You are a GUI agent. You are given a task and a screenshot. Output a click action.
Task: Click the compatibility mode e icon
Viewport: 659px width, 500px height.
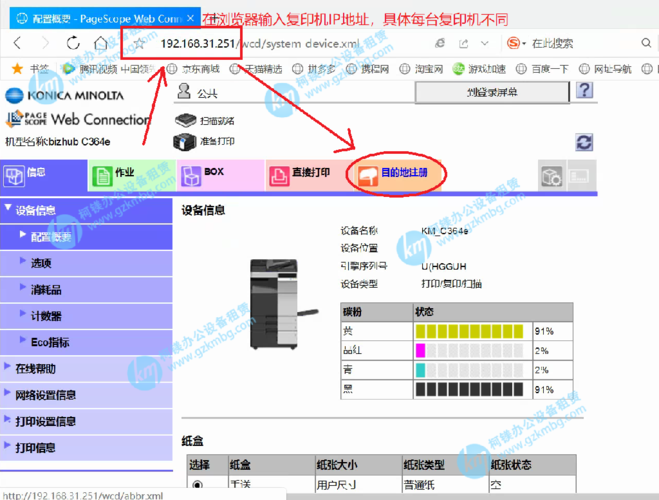(x=440, y=43)
